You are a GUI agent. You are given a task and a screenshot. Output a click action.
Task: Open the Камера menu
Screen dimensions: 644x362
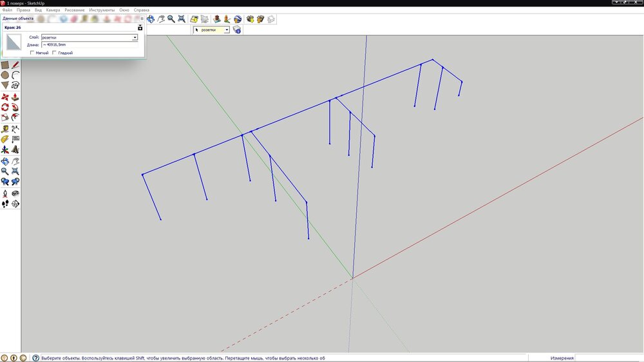(x=53, y=10)
